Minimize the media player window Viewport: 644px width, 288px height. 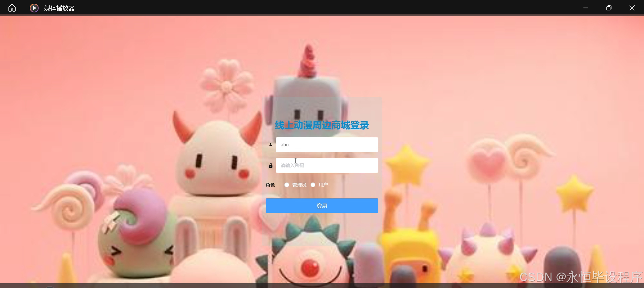click(586, 8)
